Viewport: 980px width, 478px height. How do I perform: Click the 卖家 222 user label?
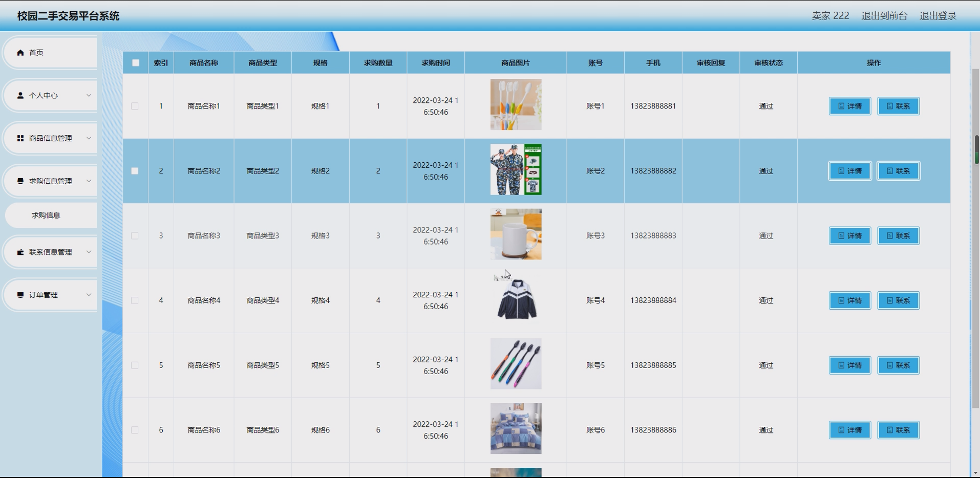tap(830, 16)
